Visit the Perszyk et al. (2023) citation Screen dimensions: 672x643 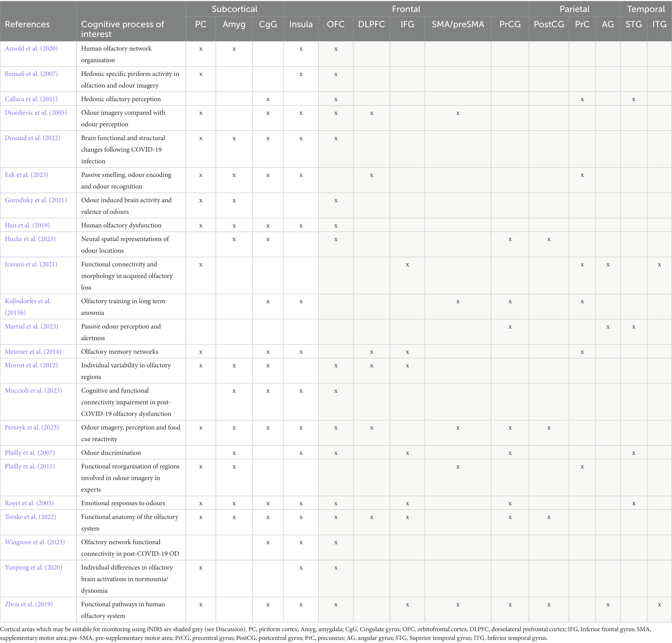(x=32, y=427)
